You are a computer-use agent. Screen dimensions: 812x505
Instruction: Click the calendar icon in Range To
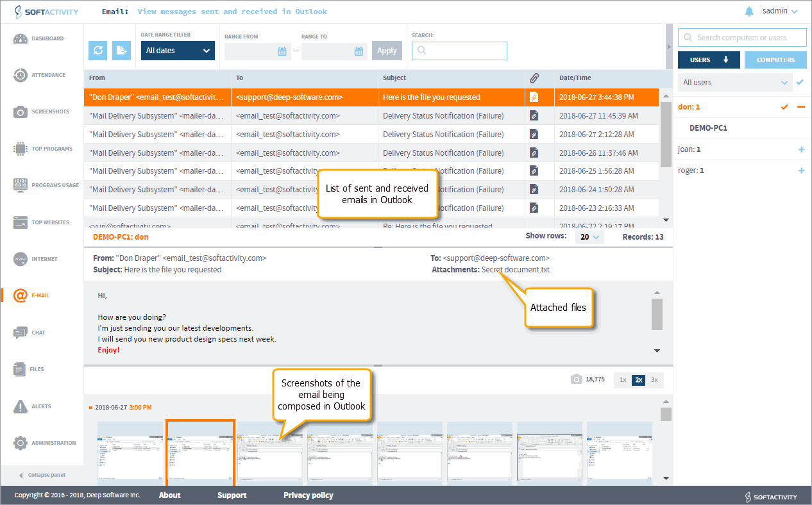(359, 51)
